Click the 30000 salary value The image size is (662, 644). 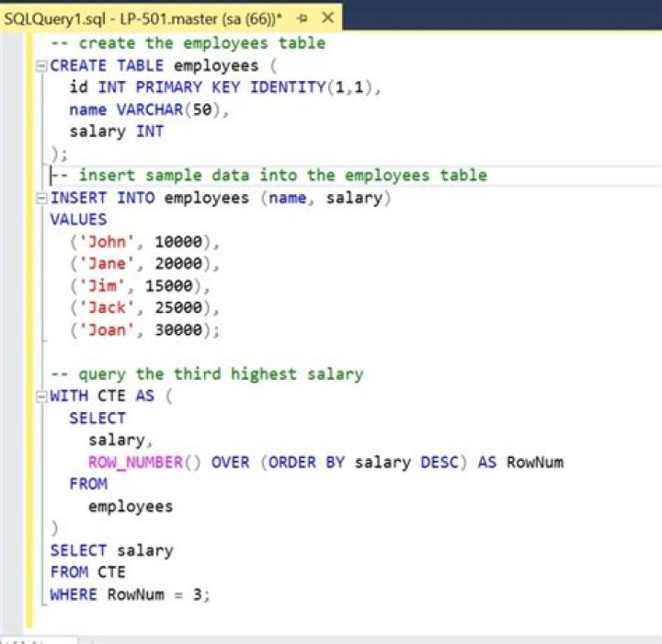pos(178,329)
